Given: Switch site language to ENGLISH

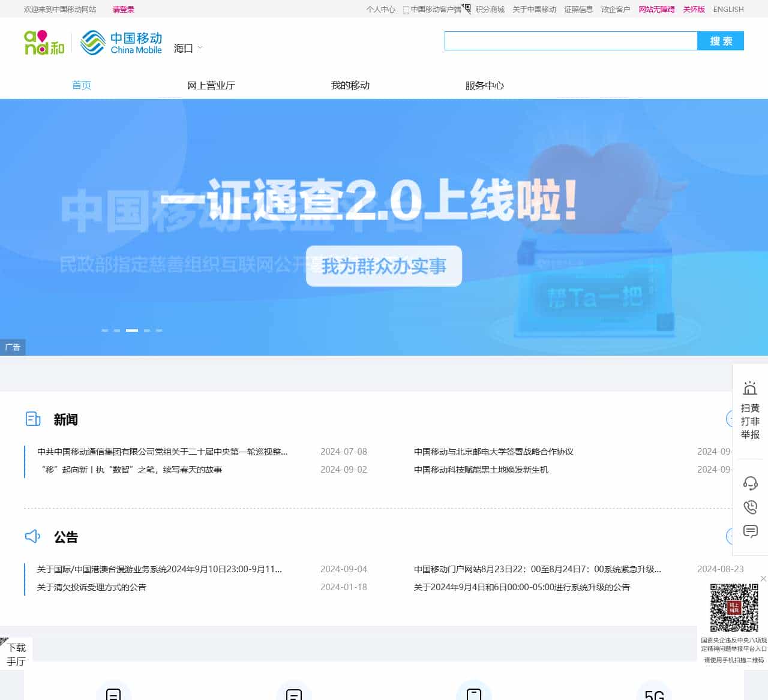Looking at the screenshot, I should [x=728, y=10].
